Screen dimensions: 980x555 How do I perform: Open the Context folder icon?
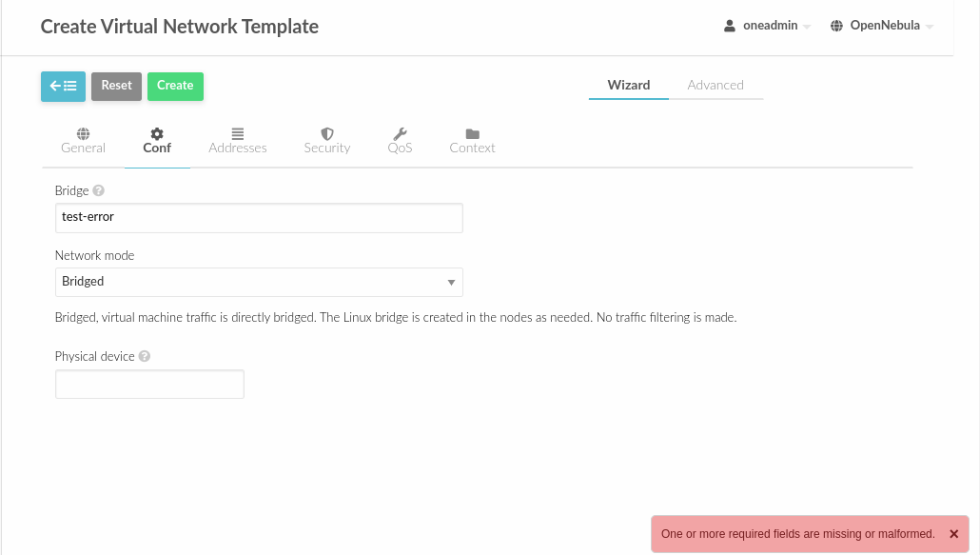pos(472,132)
